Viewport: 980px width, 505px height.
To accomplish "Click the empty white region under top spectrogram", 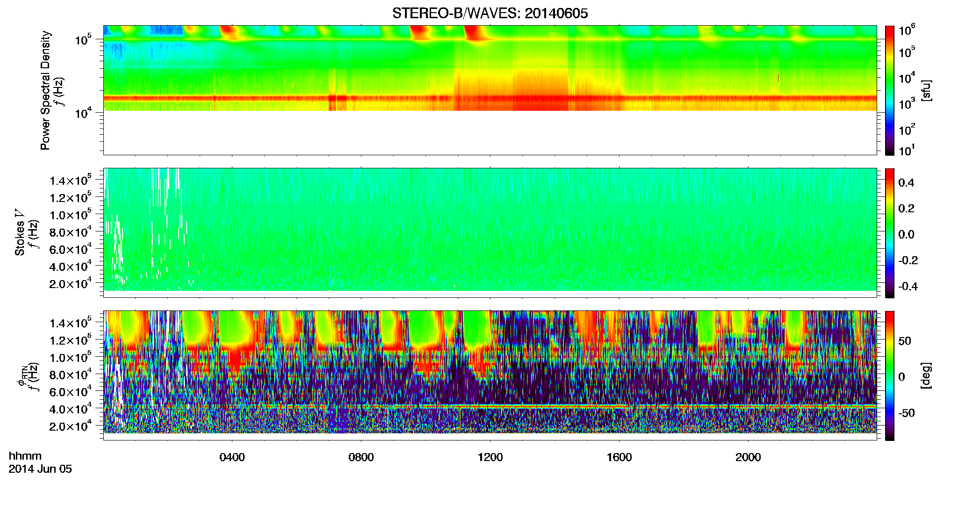I will pos(490,132).
